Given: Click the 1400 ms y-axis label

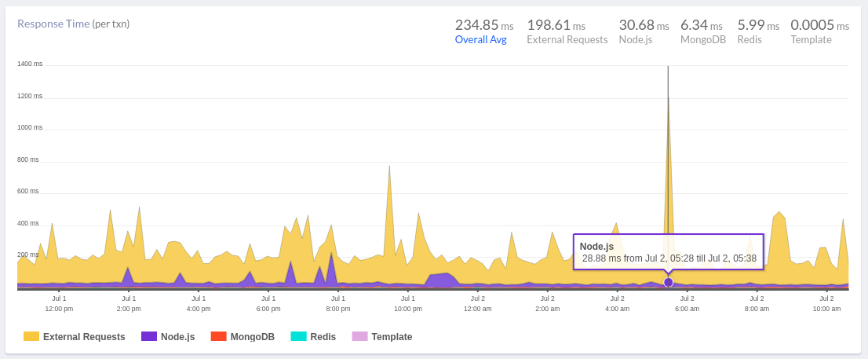Looking at the screenshot, I should click(x=30, y=64).
